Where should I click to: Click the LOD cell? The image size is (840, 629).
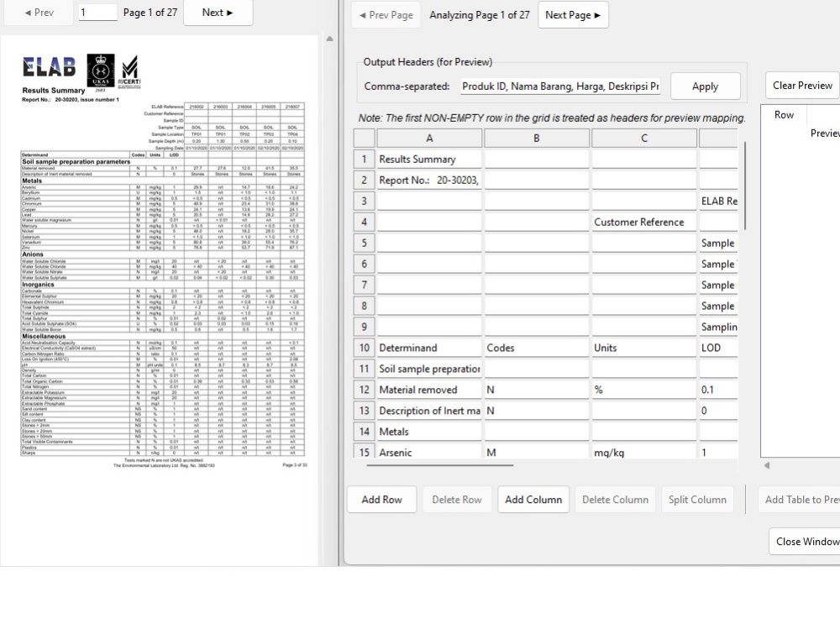(x=718, y=348)
